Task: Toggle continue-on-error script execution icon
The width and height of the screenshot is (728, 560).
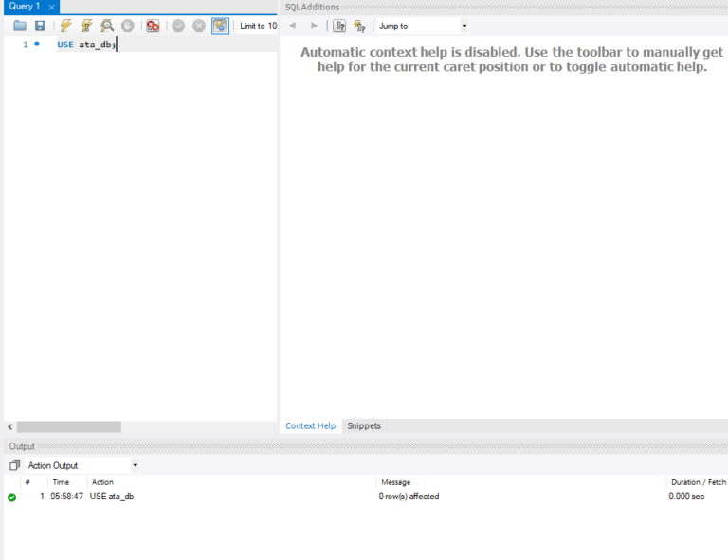Action: tap(153, 26)
